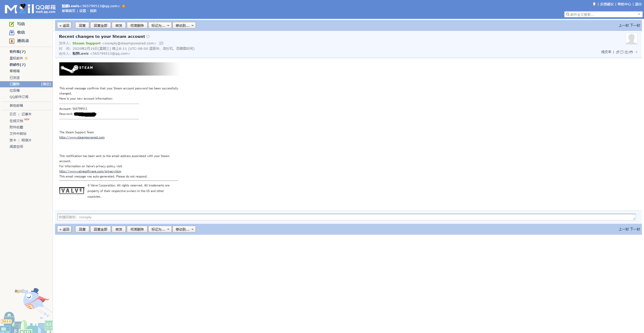644x333 pixels.
Task: Click top 转发 forward button
Action: pyautogui.click(x=119, y=26)
